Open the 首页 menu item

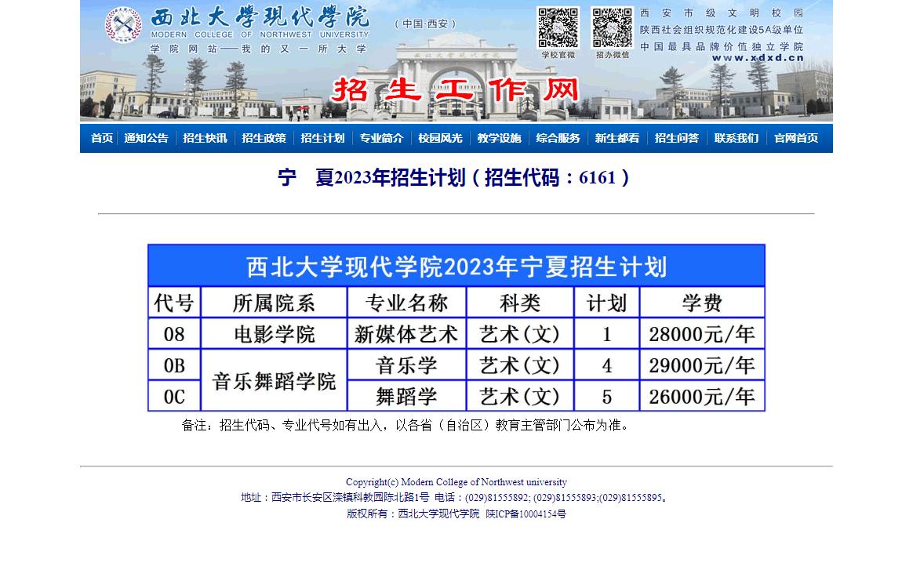click(x=102, y=138)
